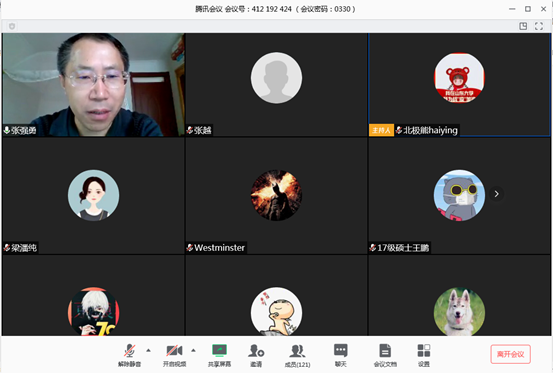Viewport: 553px width, 373px height.
Task: Turn on camera with 开启视频
Action: coord(174,355)
